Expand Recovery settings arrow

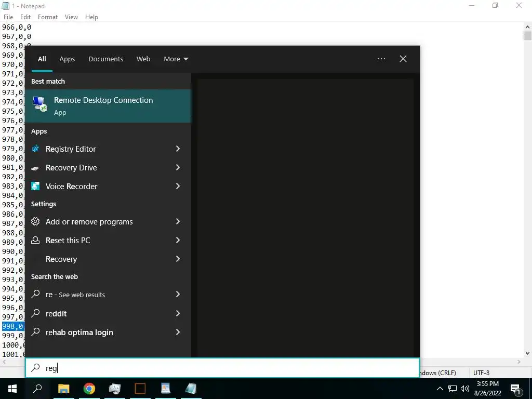pos(178,259)
